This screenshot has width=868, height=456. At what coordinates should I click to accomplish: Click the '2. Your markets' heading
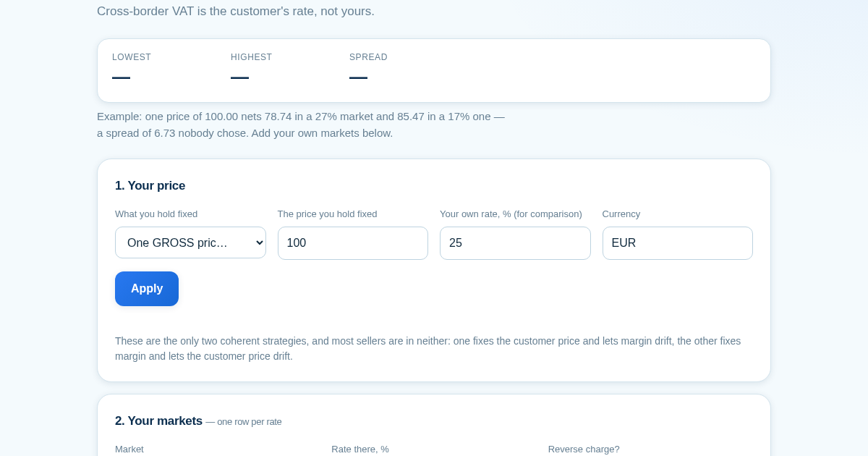pos(158,421)
